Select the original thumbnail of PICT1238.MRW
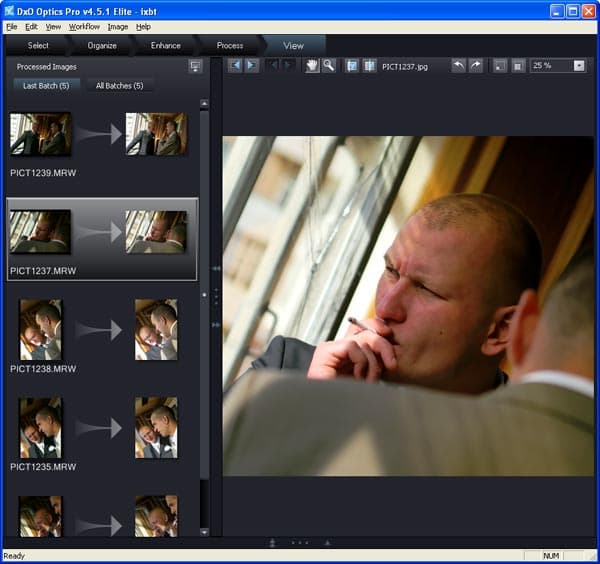This screenshot has height=564, width=600. coord(40,329)
